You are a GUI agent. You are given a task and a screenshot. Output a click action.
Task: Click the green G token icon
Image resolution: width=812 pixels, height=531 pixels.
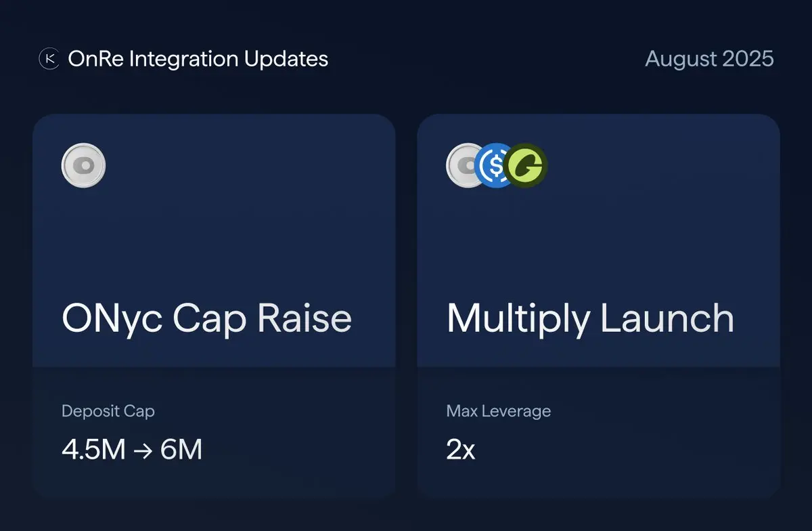pos(527,165)
